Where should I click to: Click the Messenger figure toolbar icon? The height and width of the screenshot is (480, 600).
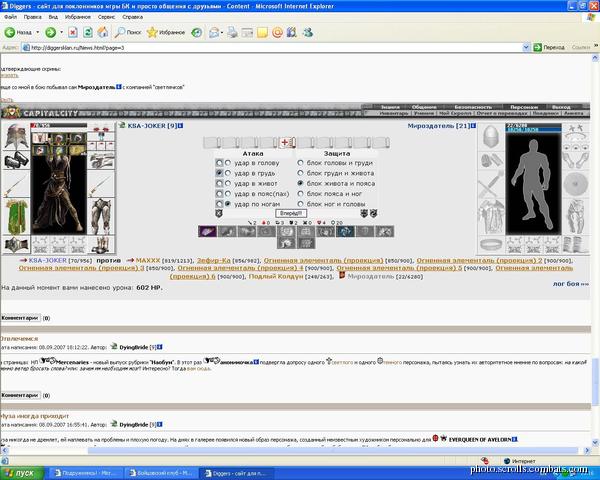(x=308, y=33)
